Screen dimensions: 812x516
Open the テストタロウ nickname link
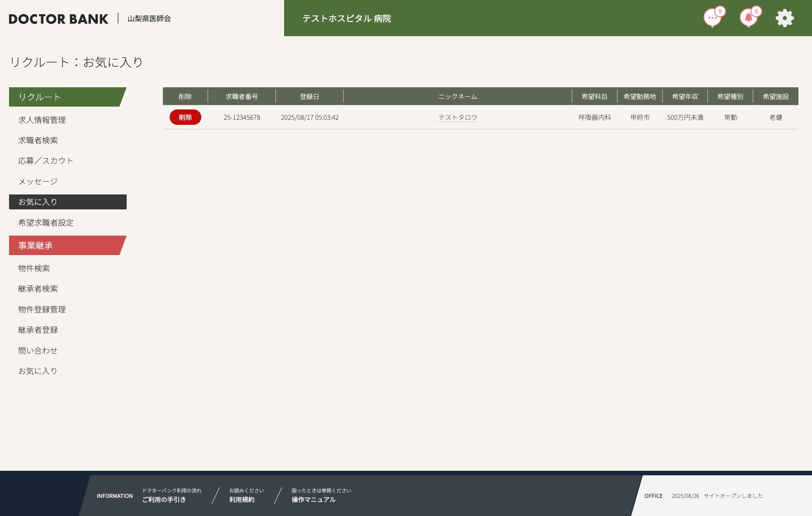click(458, 118)
